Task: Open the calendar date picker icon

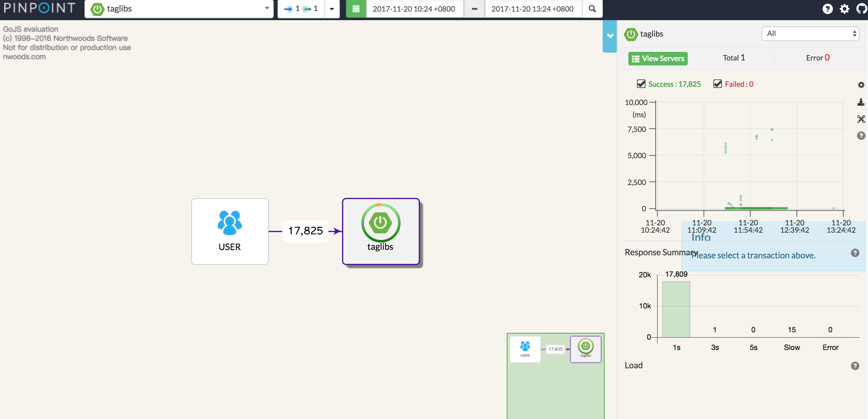Action: [356, 9]
